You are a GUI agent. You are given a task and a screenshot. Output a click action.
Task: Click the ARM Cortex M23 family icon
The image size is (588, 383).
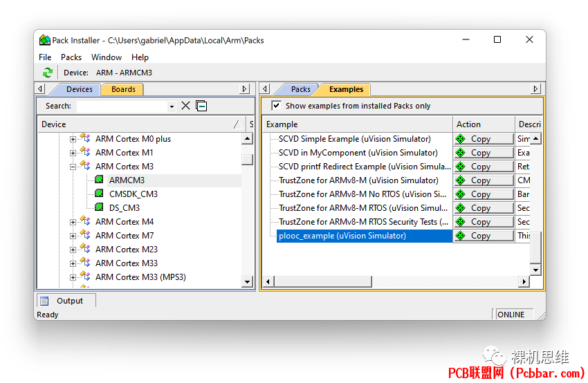click(85, 248)
